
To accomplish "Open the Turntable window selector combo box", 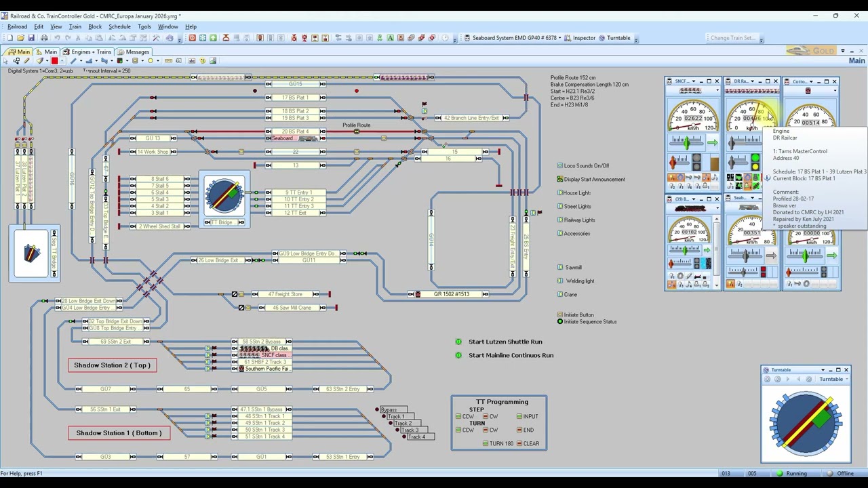I will point(833,380).
